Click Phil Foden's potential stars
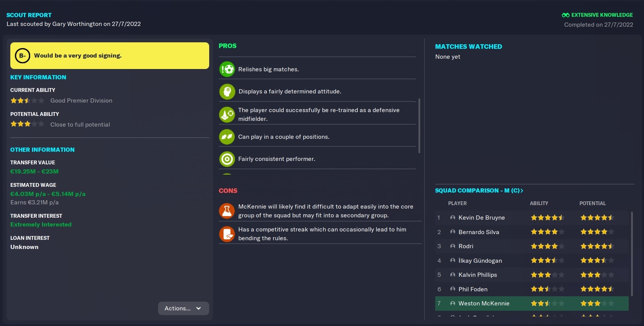This screenshot has width=644, height=326. tap(597, 289)
